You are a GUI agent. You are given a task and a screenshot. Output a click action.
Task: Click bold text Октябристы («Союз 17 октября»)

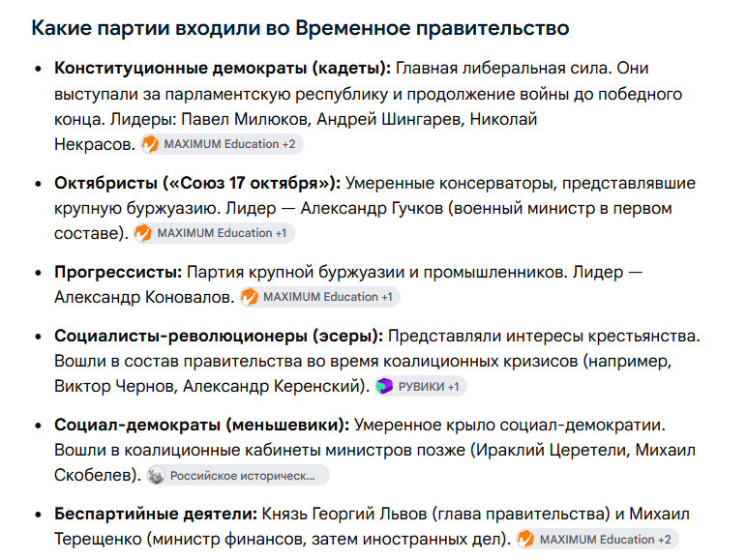[197, 183]
